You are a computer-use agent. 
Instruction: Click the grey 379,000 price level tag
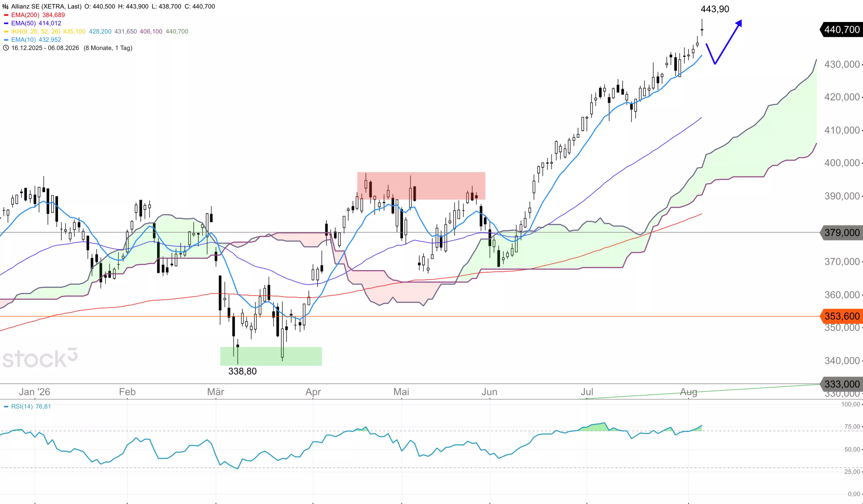(841, 233)
